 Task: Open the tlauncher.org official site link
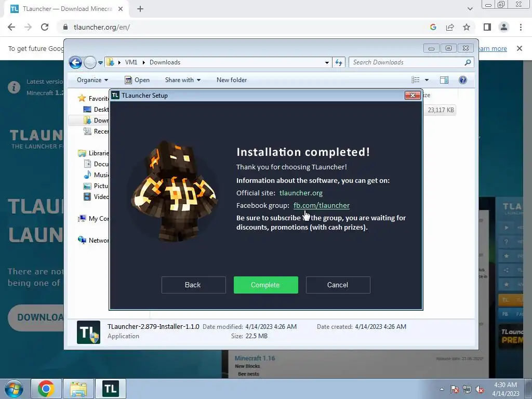[301, 193]
